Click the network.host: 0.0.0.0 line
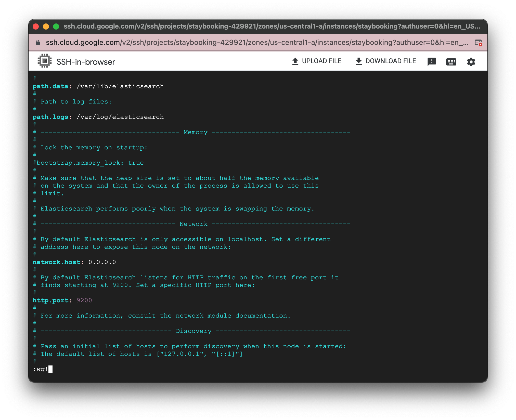The width and height of the screenshot is (516, 420). click(x=74, y=262)
